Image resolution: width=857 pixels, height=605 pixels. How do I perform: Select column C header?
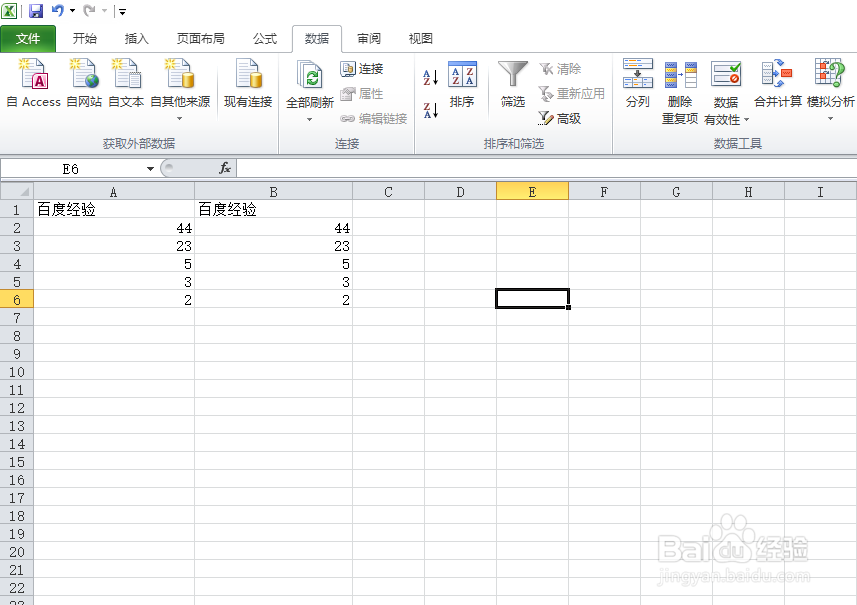388,192
